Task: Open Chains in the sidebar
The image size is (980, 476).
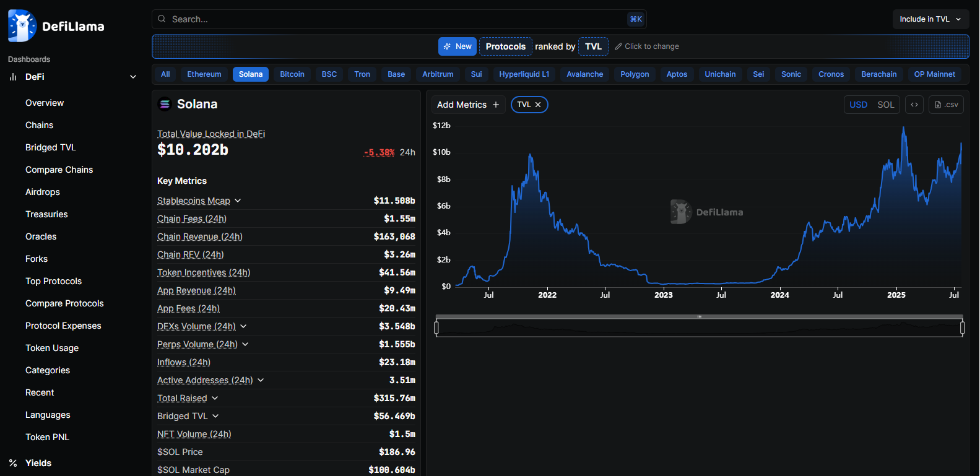Action: (39, 125)
